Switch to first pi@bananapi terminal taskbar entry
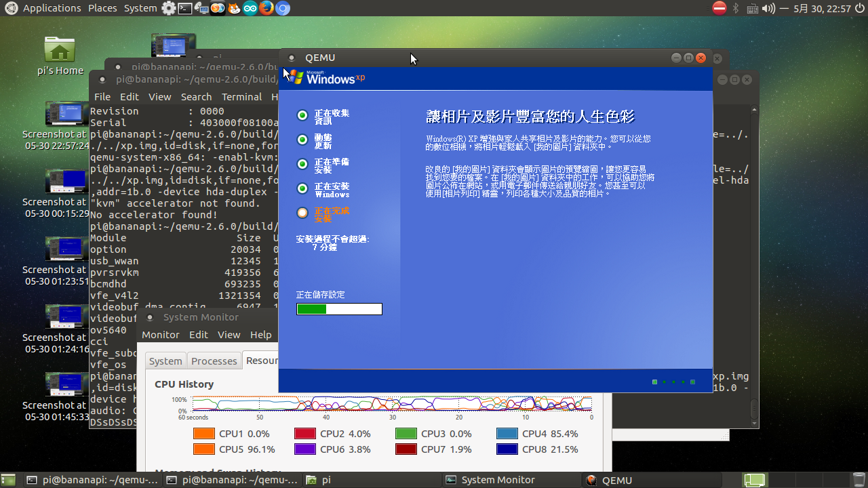This screenshot has height=488, width=868. [x=92, y=480]
